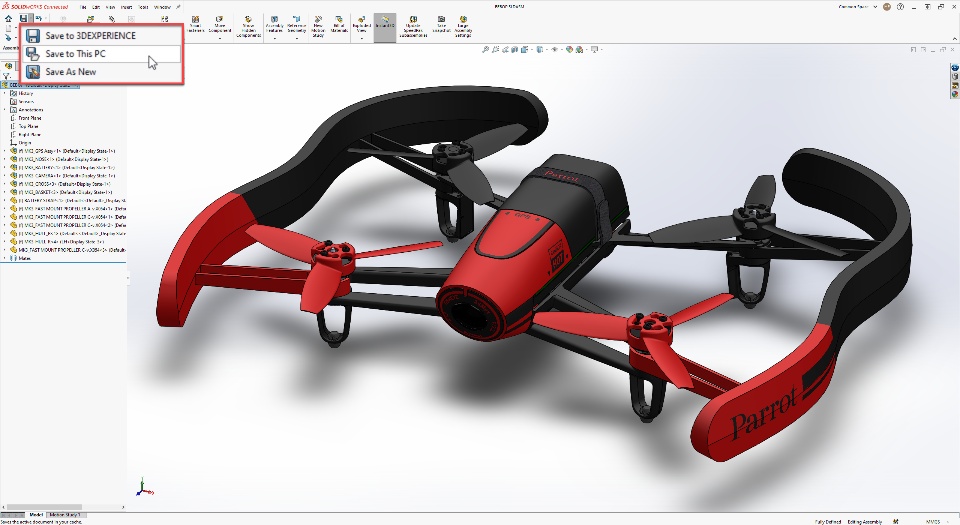This screenshot has height=525, width=960.
Task: Click the 3DEXPERIENCE globe icon in right task pane
Action: [x=954, y=67]
